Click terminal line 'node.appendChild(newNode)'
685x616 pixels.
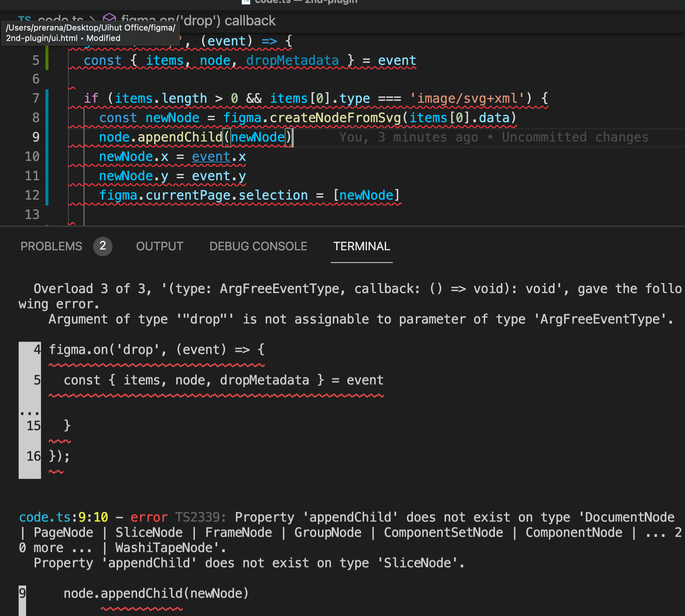(x=156, y=593)
